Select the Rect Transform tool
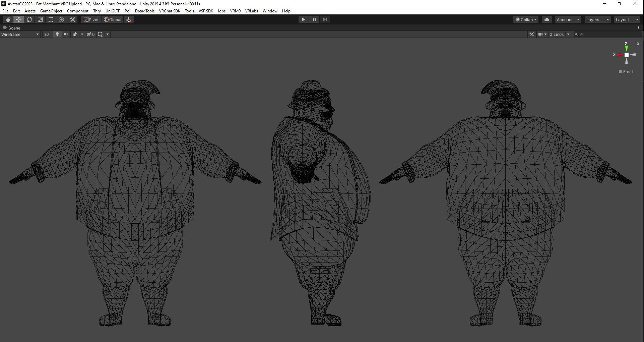Image resolution: width=644 pixels, height=342 pixels. coord(51,19)
